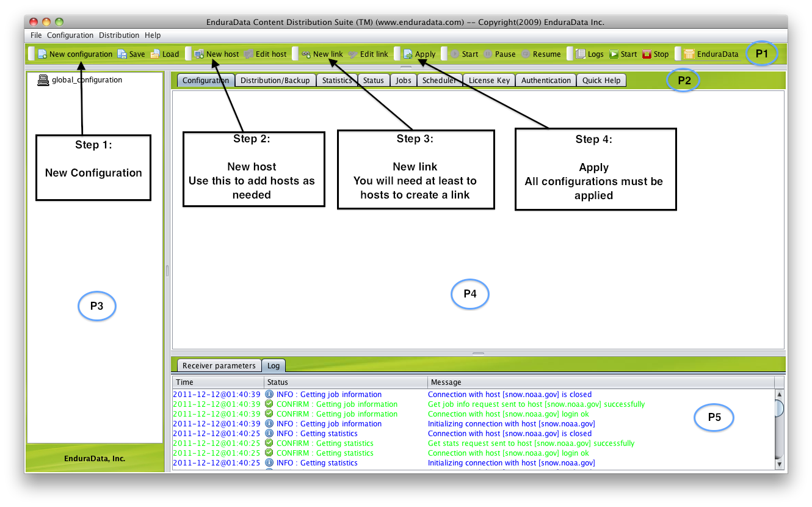Select message 'Get stats request sent to host'

coord(531,443)
